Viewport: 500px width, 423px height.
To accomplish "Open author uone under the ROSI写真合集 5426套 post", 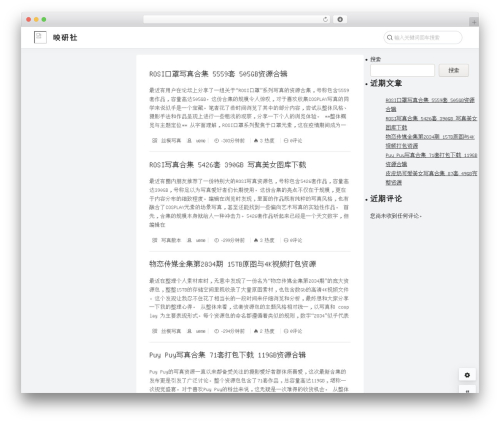I will click(201, 240).
